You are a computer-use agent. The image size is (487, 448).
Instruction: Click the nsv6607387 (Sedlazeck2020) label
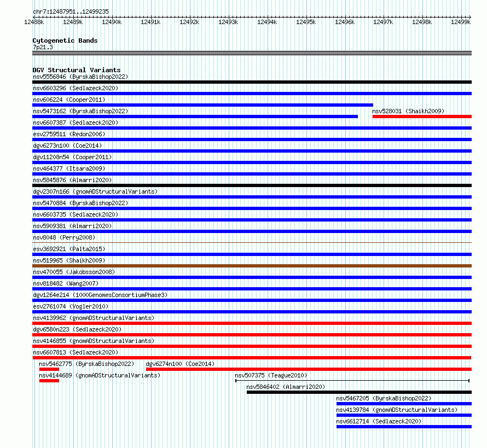click(76, 123)
